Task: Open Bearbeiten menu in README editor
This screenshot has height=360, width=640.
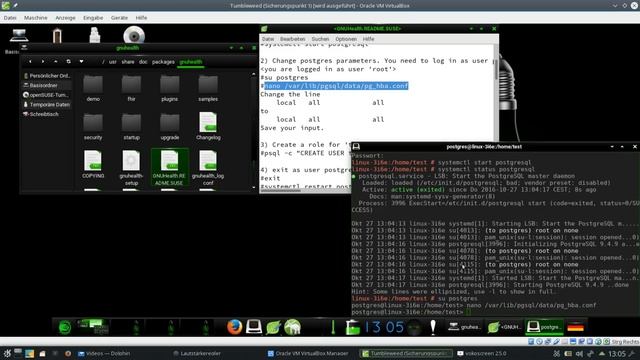Action: [293, 39]
